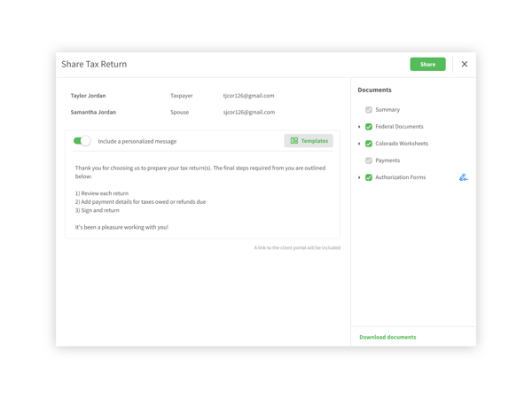
Task: Click the signature pen icon beside Authorization Forms
Action: pyautogui.click(x=463, y=177)
